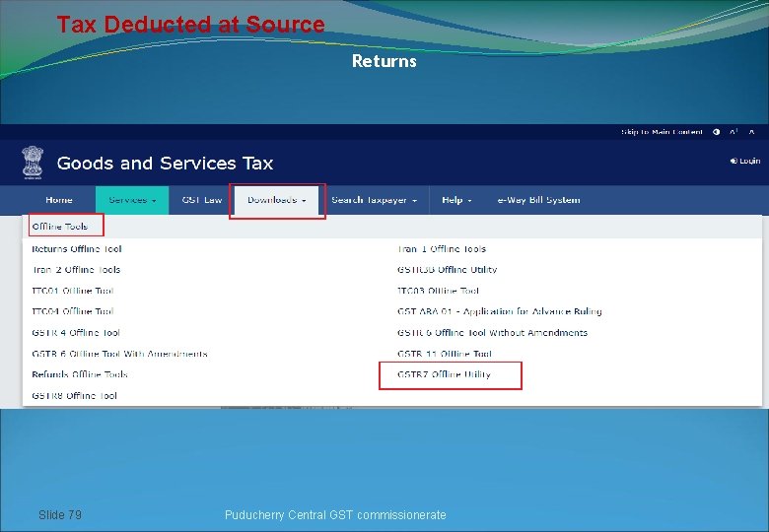
Task: Increase font size with A+ icon
Action: 734,132
